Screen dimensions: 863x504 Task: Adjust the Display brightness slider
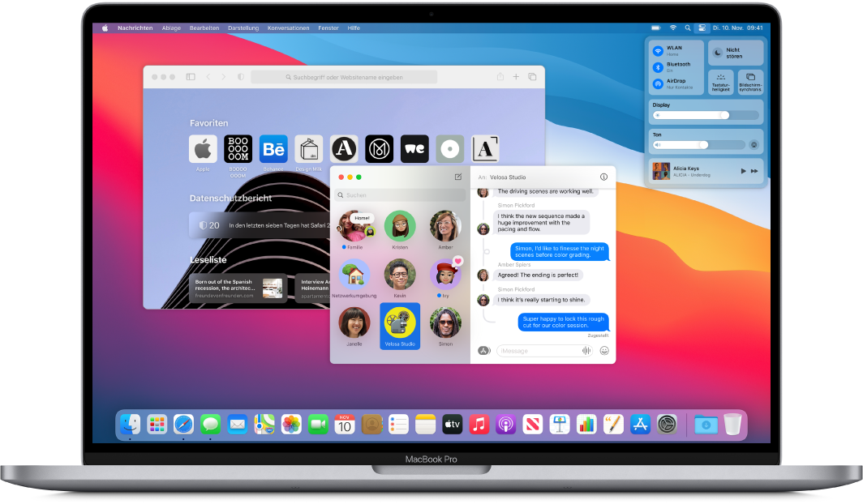(x=726, y=115)
